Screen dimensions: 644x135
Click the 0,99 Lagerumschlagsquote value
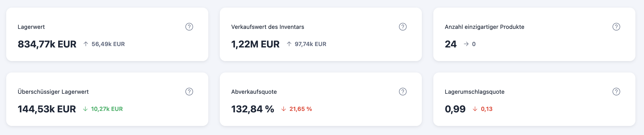tap(455, 109)
